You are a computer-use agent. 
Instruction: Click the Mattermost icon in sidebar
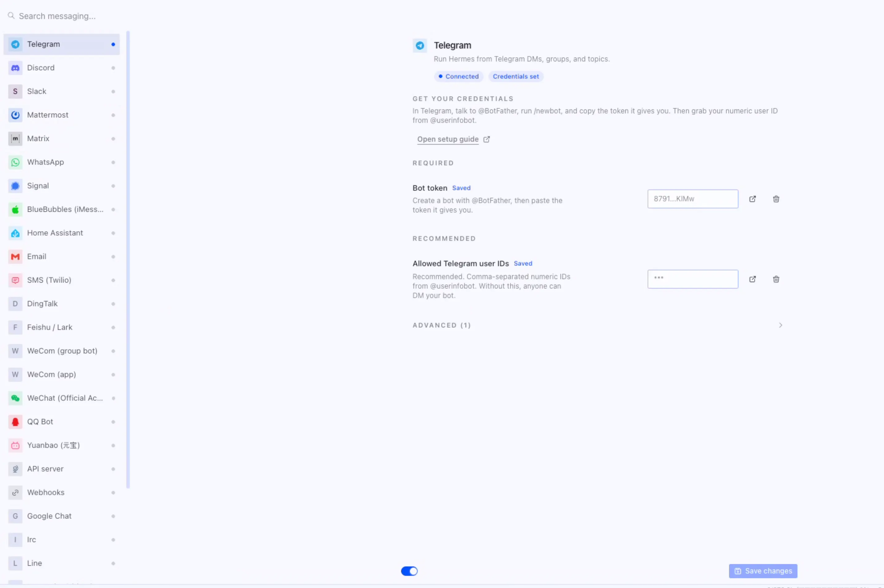(15, 115)
